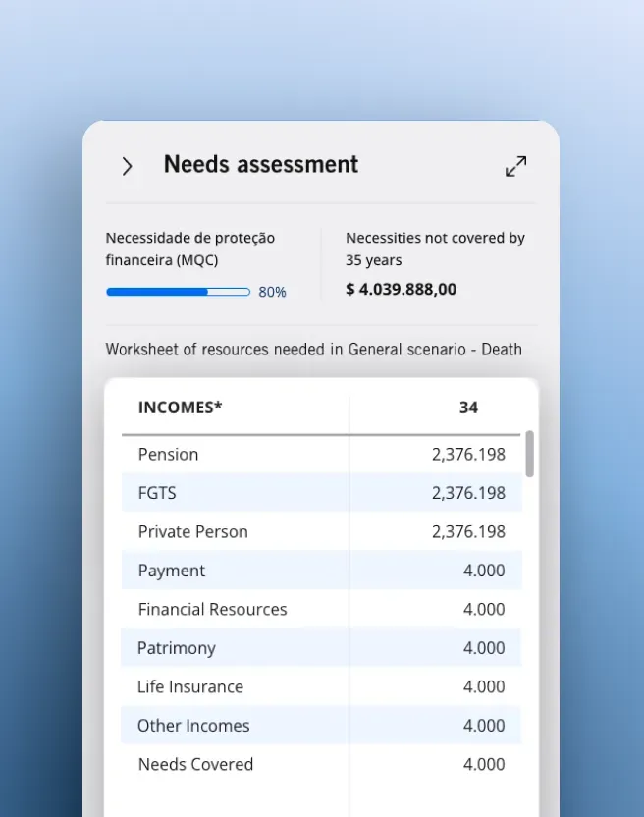Select the FGTS row label

157,493
